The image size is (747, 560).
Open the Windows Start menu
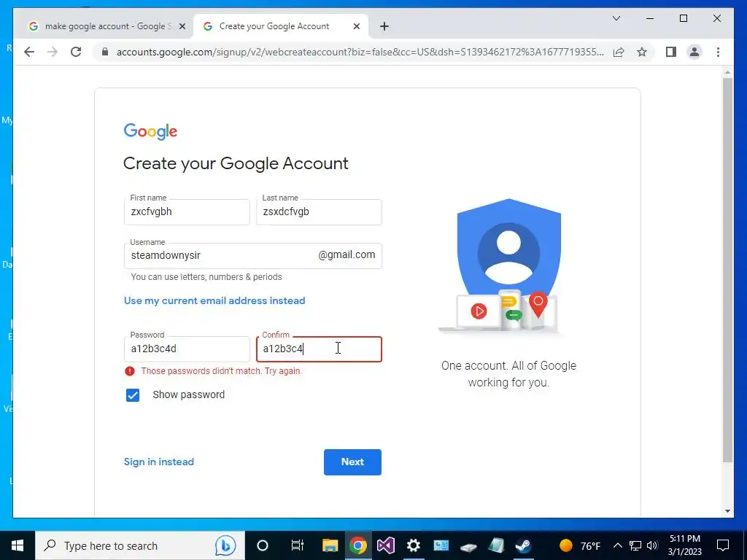click(x=18, y=545)
